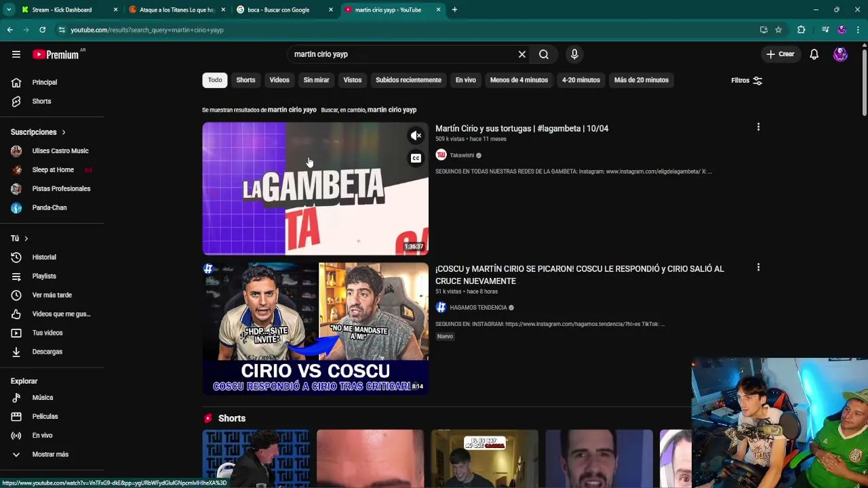
Task: Select the Todo filter chip
Action: click(215, 80)
